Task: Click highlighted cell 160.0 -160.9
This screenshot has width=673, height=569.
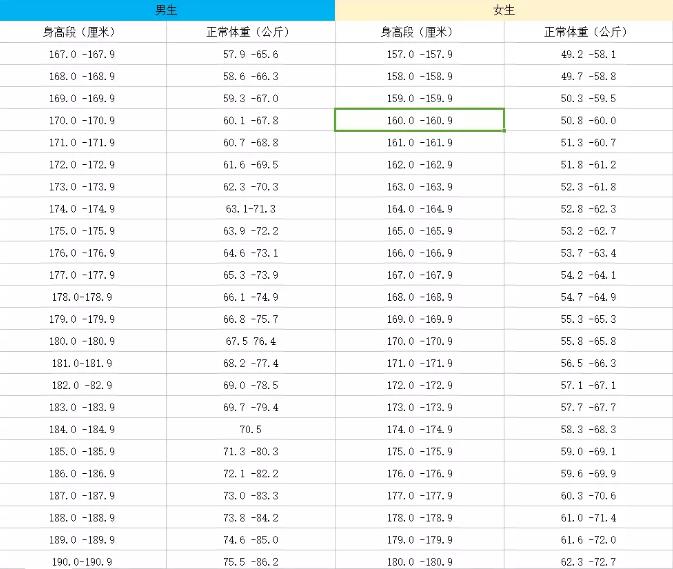Action: coord(420,121)
